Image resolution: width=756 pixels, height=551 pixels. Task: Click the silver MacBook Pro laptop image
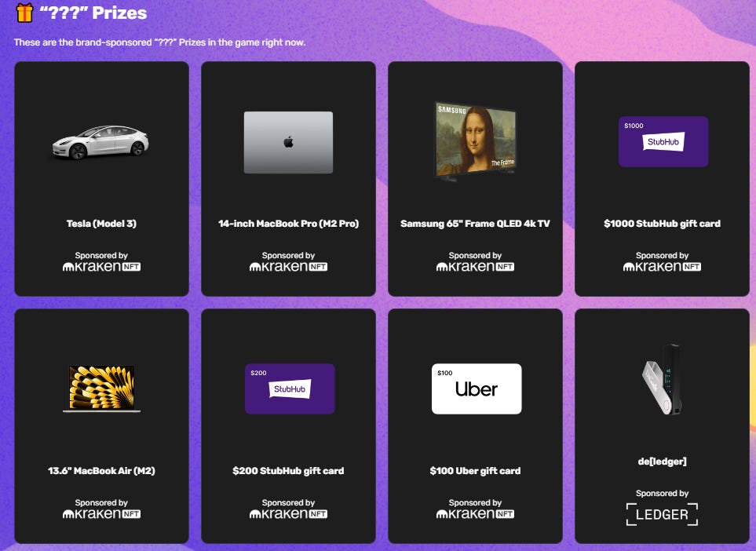pyautogui.click(x=288, y=142)
